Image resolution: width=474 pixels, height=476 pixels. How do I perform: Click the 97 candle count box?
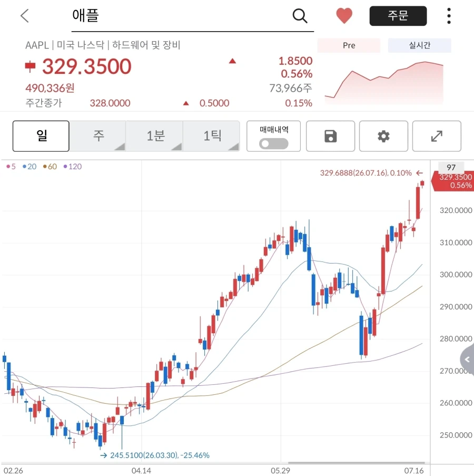point(451,167)
